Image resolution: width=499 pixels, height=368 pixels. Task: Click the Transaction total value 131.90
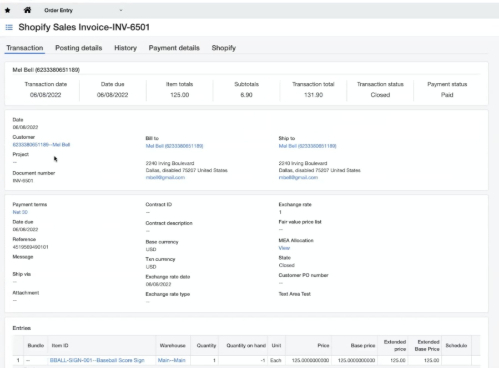pos(313,95)
